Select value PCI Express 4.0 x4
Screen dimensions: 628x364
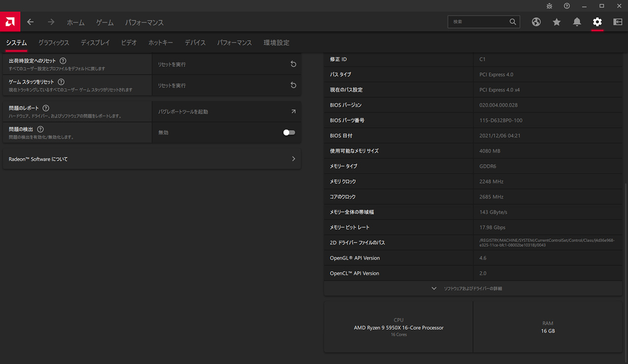click(499, 90)
